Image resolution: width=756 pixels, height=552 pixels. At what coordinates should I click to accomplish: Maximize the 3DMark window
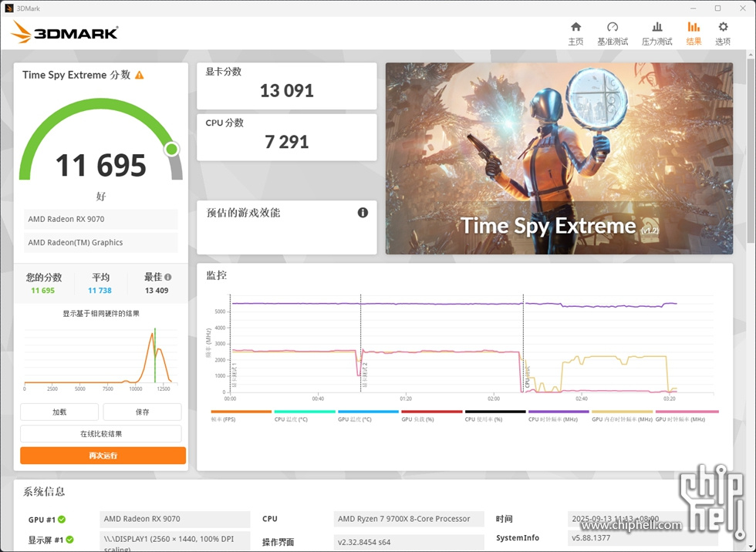(718, 8)
